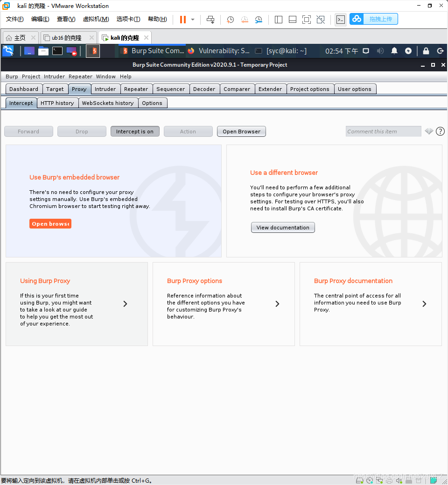
Task: Click the screen recorder icon in Kali panel
Action: tap(71, 51)
